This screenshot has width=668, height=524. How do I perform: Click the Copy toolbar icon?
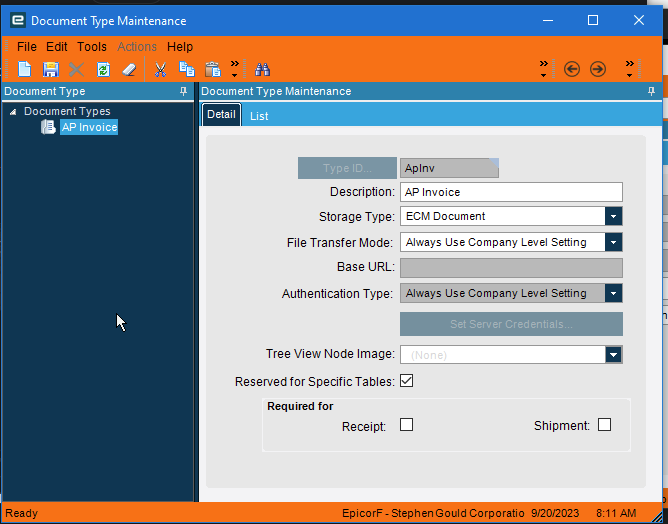pos(187,69)
